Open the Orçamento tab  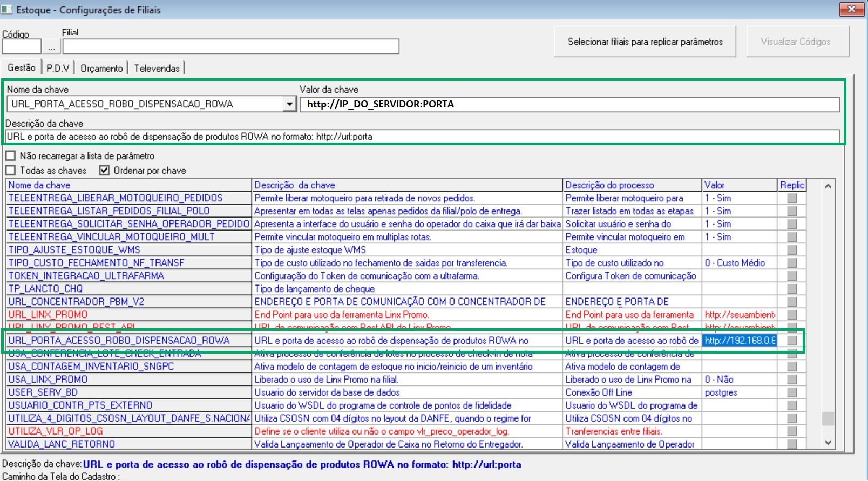pos(101,69)
